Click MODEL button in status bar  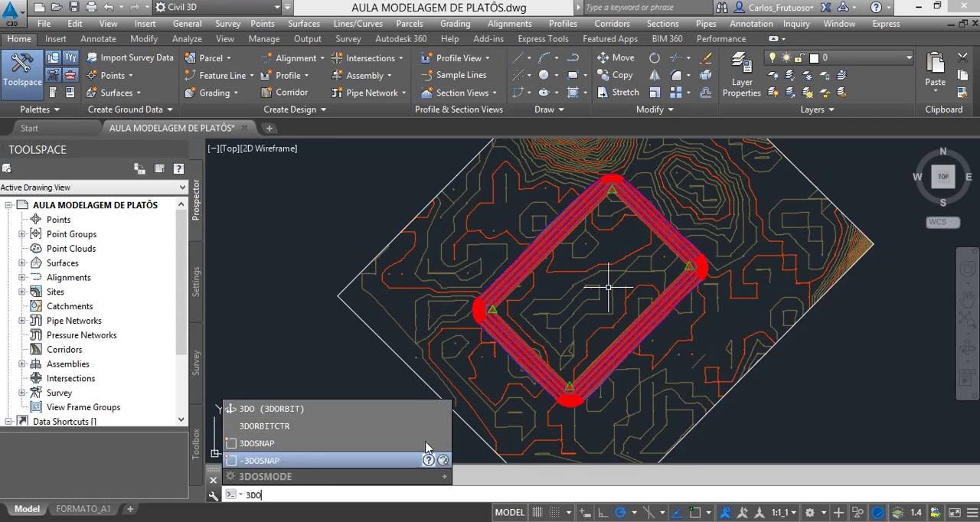510,512
